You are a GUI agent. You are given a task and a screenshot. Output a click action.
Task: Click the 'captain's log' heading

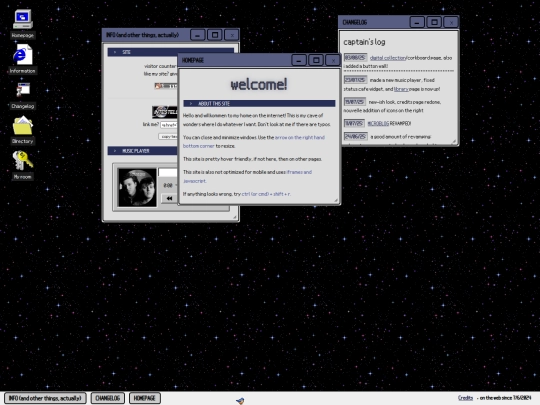pos(364,42)
